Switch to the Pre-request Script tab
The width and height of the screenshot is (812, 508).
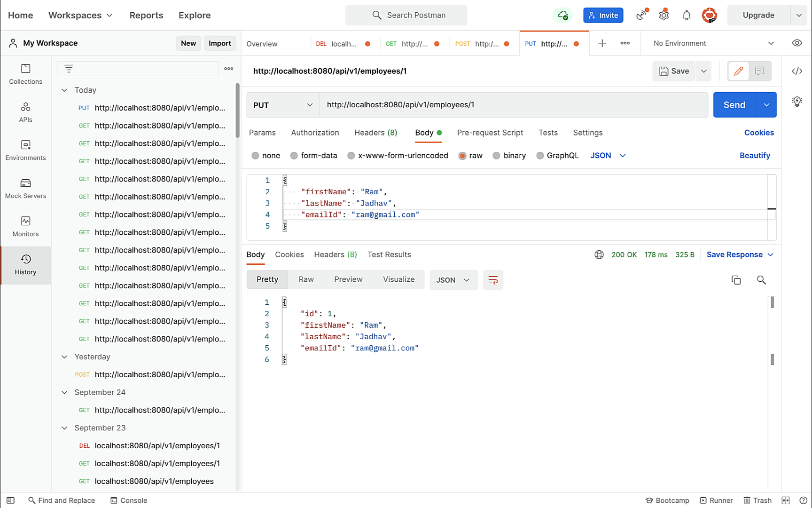coord(490,133)
